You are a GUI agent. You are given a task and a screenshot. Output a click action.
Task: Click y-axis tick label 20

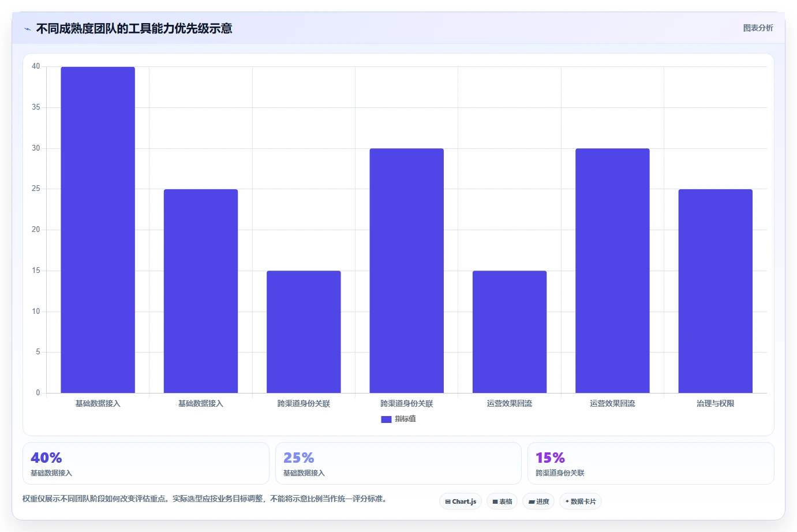click(36, 230)
